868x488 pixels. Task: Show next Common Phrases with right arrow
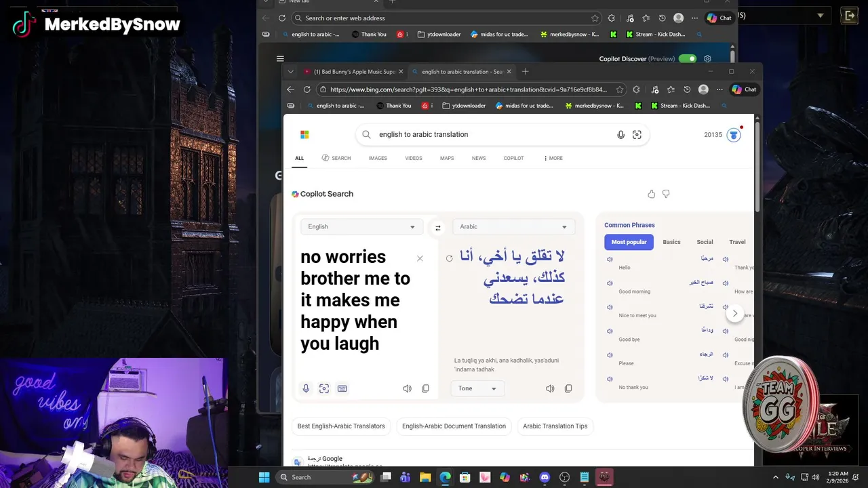(x=734, y=313)
